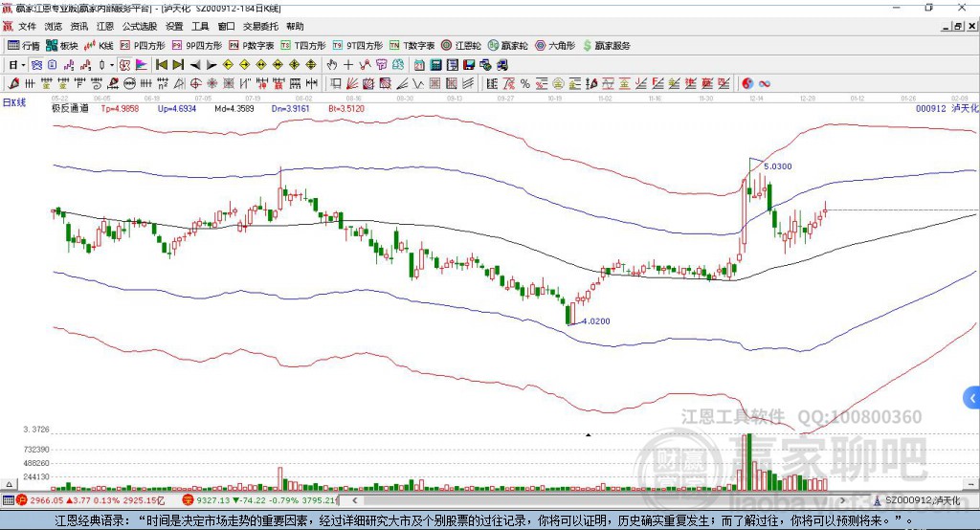Open the 行情 market quotes view
This screenshot has width=980, height=530.
pos(23,46)
